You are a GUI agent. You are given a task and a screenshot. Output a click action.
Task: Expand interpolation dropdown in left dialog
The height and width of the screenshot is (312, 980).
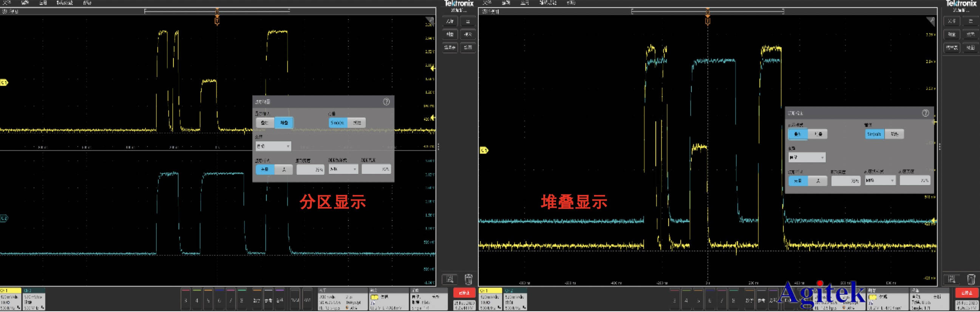click(x=273, y=146)
